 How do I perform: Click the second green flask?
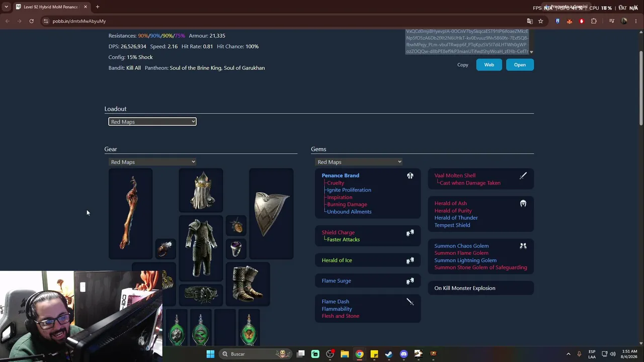(201, 328)
